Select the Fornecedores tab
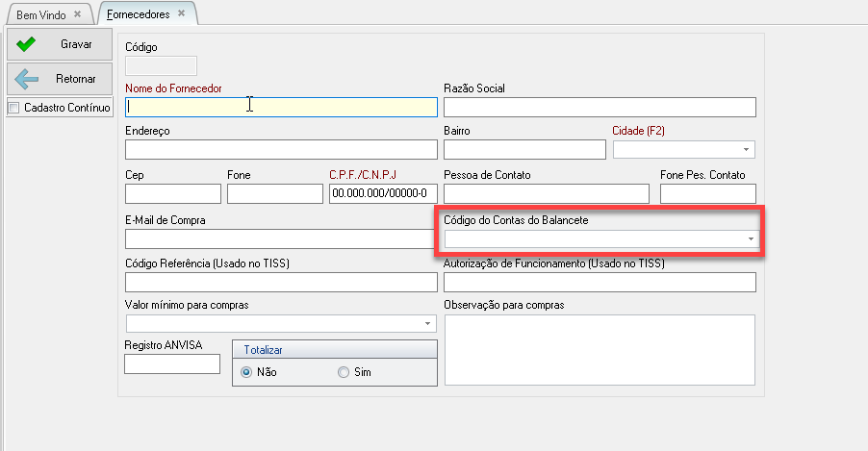The image size is (868, 451). 137,14
